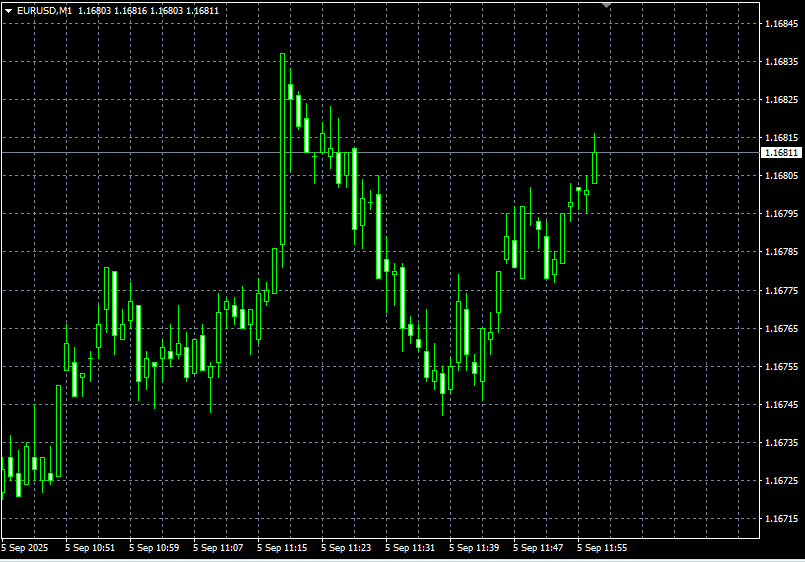The image size is (805, 562).
Task: Click the 1.16825 price scale label
Action: 780,100
